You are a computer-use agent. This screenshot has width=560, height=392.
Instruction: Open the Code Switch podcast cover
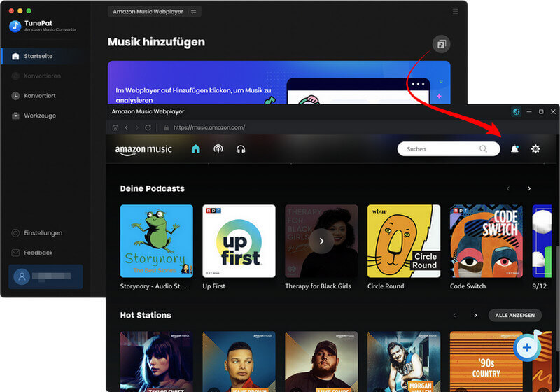[486, 241]
